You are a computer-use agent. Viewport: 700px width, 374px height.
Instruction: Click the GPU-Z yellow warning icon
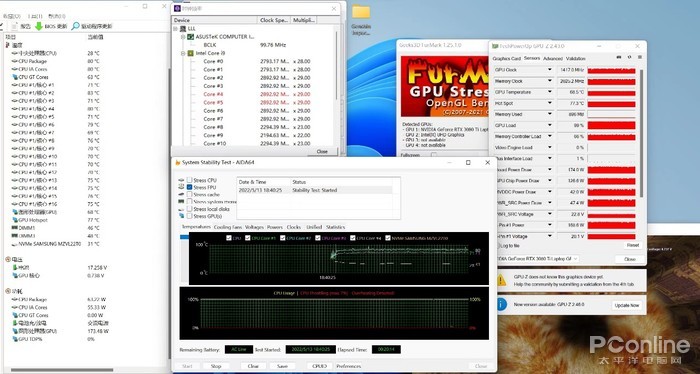click(502, 280)
